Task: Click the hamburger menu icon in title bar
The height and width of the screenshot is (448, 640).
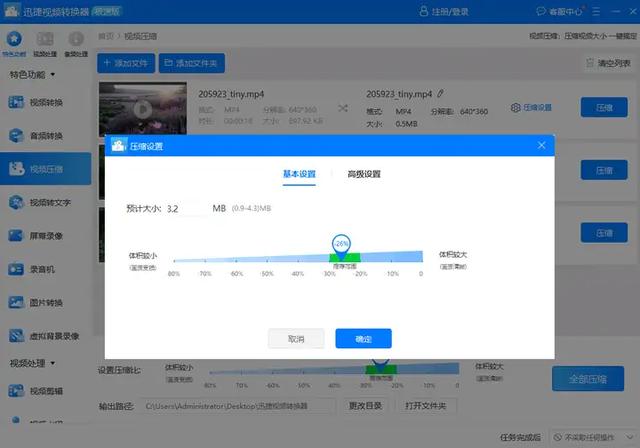Action: tap(596, 11)
